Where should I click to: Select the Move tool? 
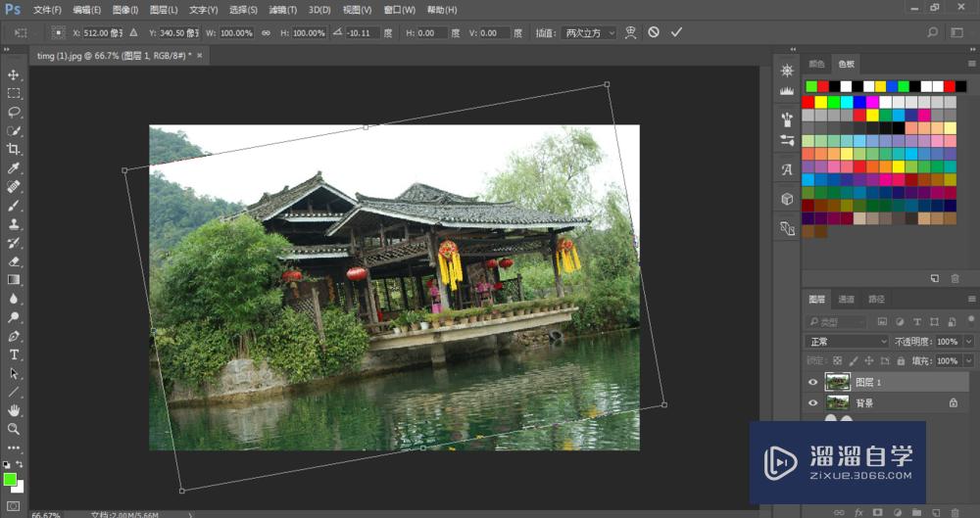(x=14, y=75)
